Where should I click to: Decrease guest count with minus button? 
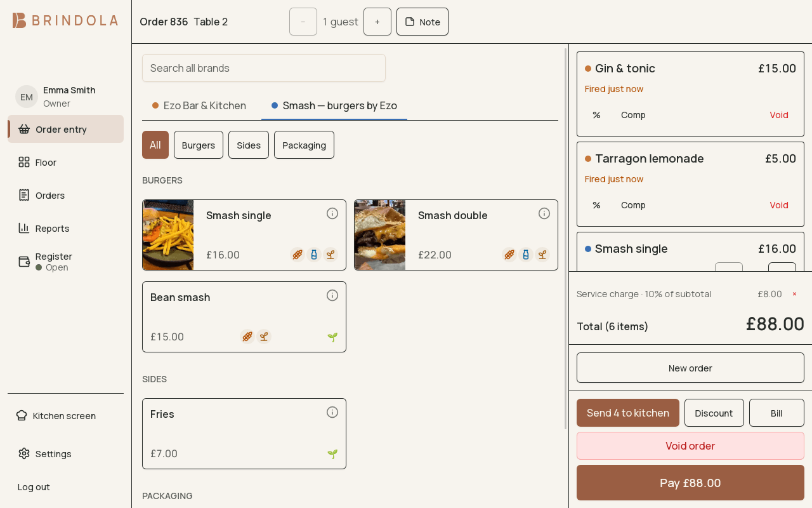[x=303, y=22]
